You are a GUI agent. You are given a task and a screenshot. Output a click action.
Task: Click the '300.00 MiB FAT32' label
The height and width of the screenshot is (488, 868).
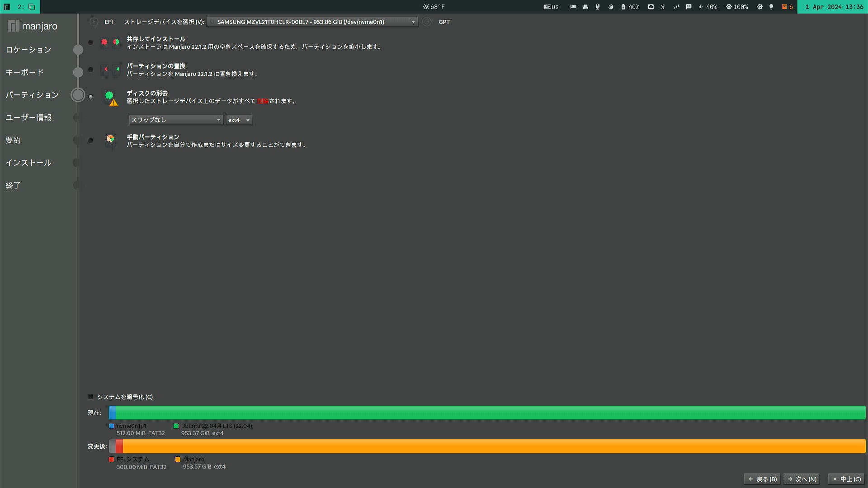(142, 467)
